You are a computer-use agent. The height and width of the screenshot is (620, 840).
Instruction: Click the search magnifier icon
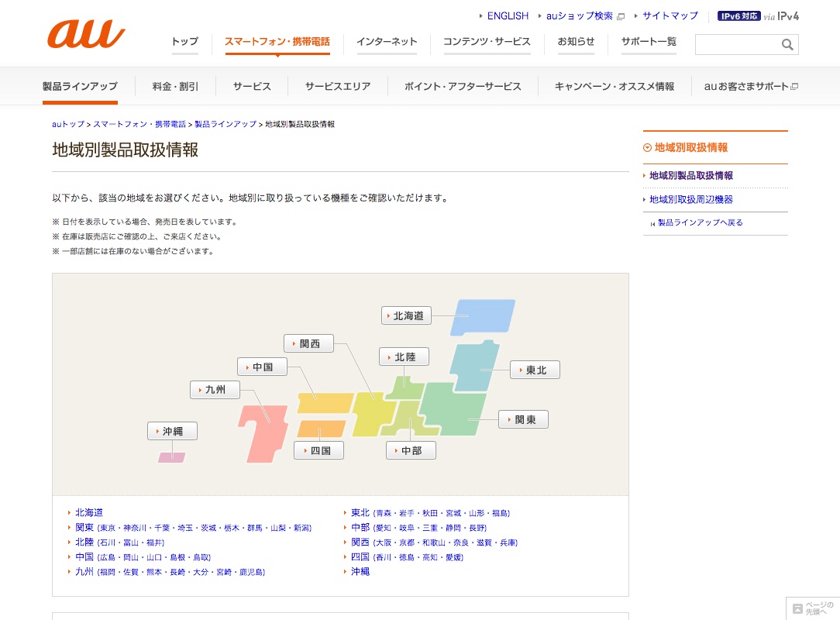pos(787,45)
